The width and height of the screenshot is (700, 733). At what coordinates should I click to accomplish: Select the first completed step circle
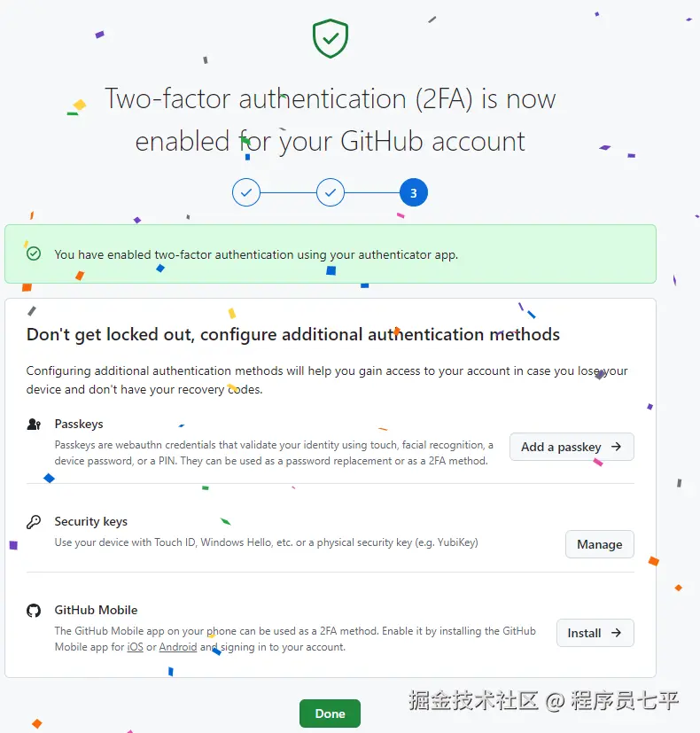coord(246,192)
